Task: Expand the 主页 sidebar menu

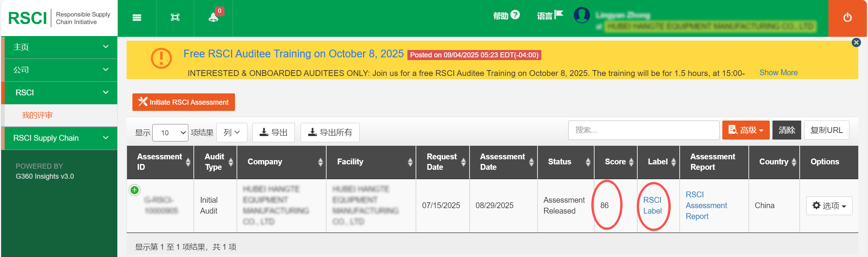Action: (60, 47)
